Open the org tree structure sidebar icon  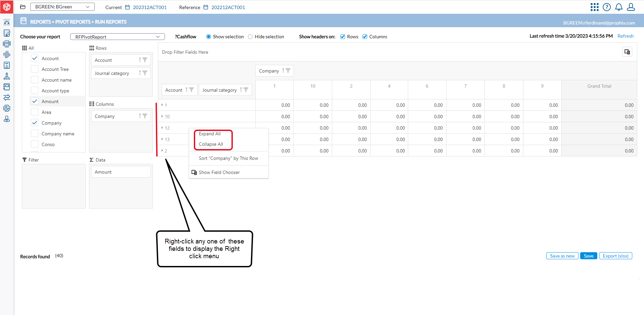pyautogui.click(x=7, y=76)
